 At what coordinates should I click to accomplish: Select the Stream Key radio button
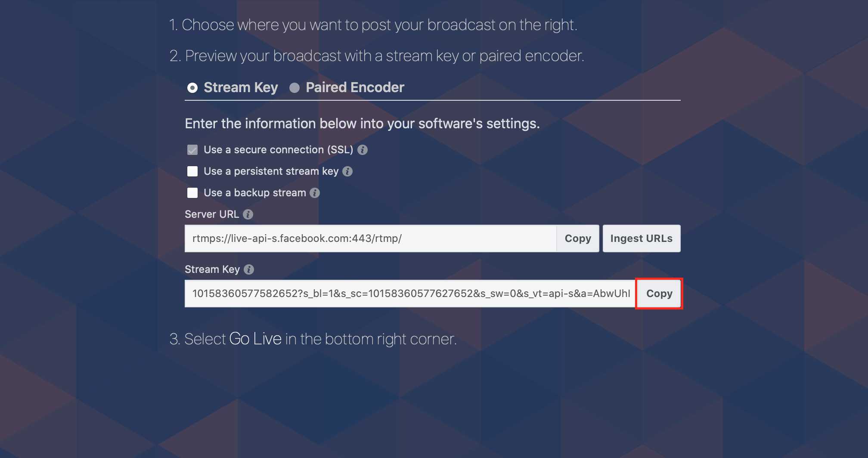click(192, 88)
